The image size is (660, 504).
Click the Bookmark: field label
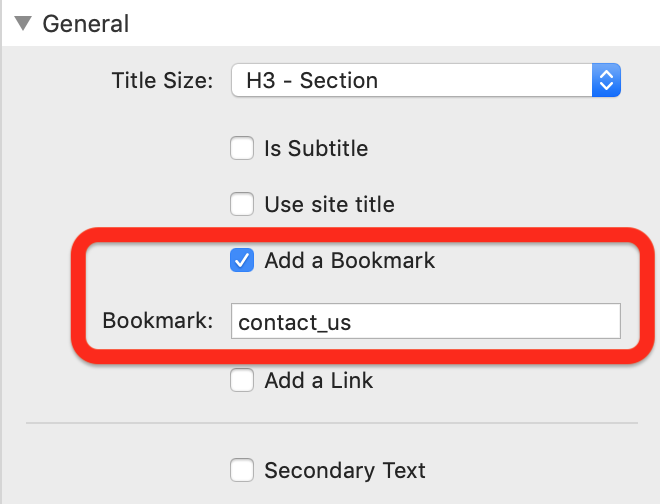click(158, 320)
